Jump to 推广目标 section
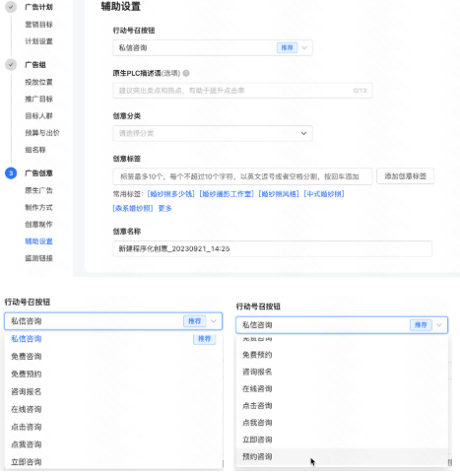The height and width of the screenshot is (476, 460). (39, 99)
